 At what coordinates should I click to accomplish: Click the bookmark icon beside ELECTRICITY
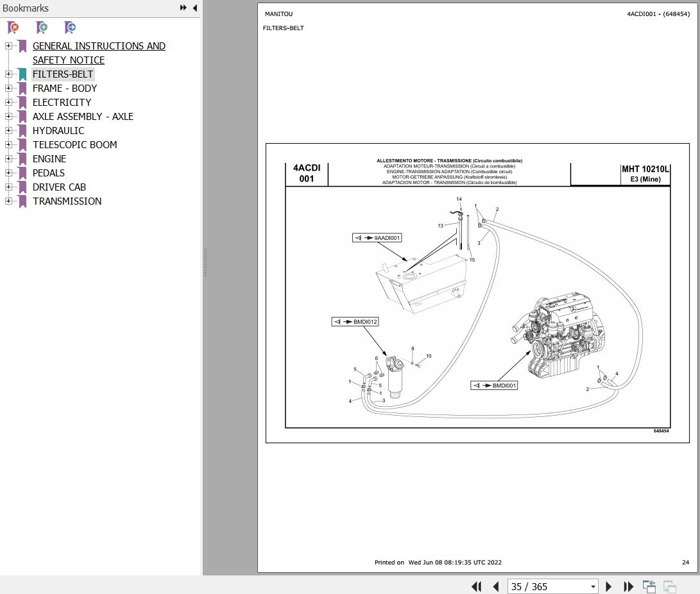click(x=22, y=103)
